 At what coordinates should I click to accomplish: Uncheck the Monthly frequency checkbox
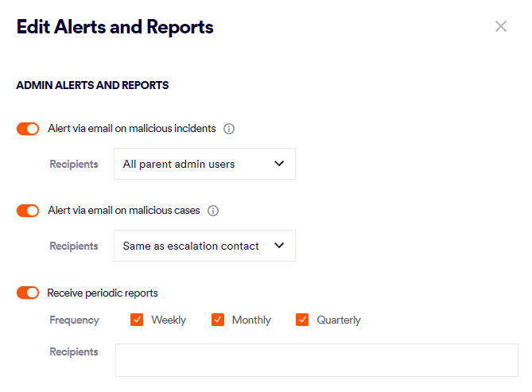218,320
